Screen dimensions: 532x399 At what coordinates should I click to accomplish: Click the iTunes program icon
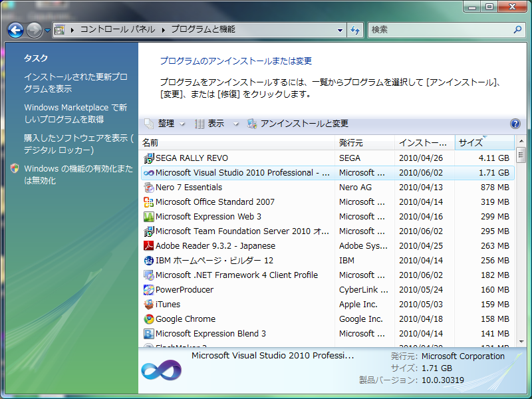(148, 304)
